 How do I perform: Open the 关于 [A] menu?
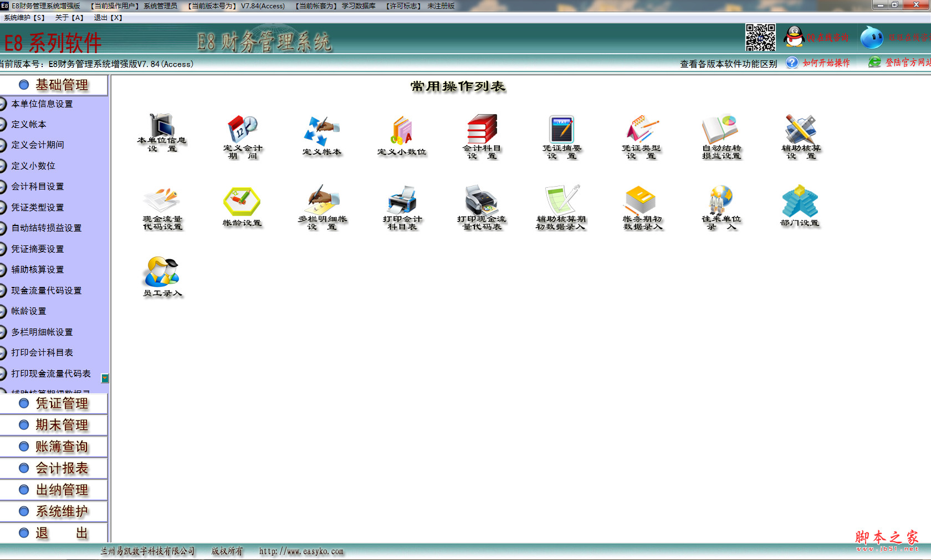(69, 18)
